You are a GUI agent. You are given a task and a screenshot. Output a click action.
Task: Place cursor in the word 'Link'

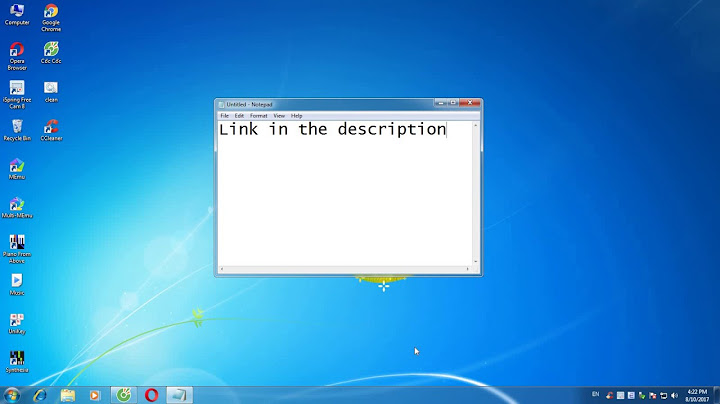238,129
